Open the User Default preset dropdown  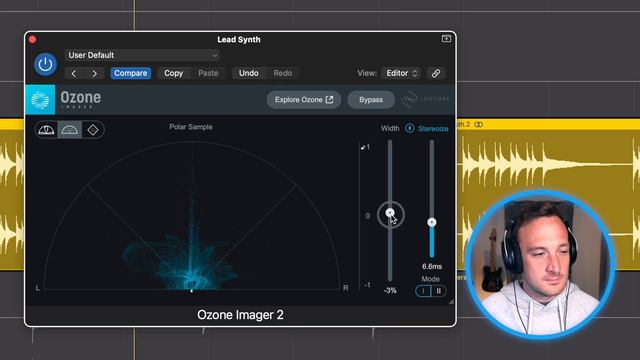click(x=142, y=55)
